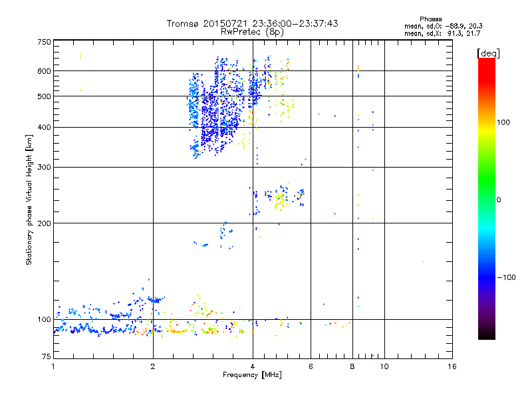Click the y-axis label 'Stationary phase Virtual Height [km]'
The image size is (532, 399).
[x=29, y=199]
